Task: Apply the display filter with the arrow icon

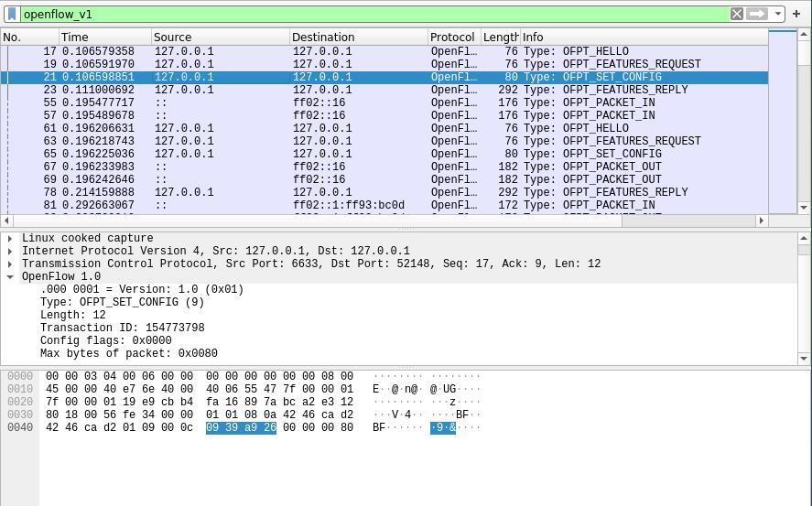Action: coord(756,14)
